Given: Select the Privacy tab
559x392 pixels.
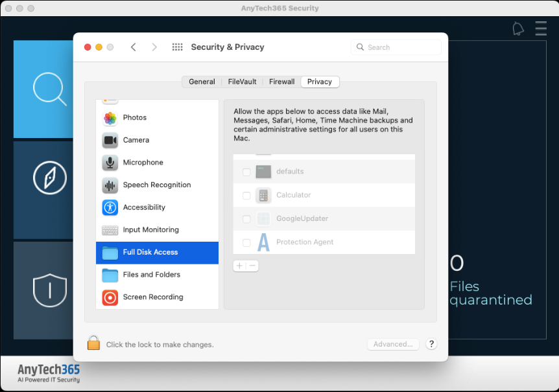Looking at the screenshot, I should click(x=320, y=82).
